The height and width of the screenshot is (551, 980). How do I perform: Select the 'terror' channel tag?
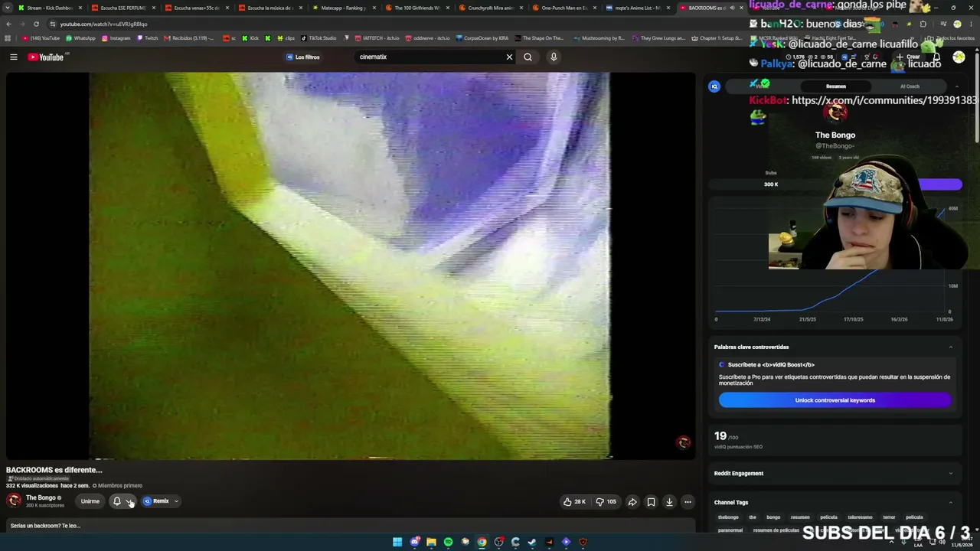coord(889,517)
